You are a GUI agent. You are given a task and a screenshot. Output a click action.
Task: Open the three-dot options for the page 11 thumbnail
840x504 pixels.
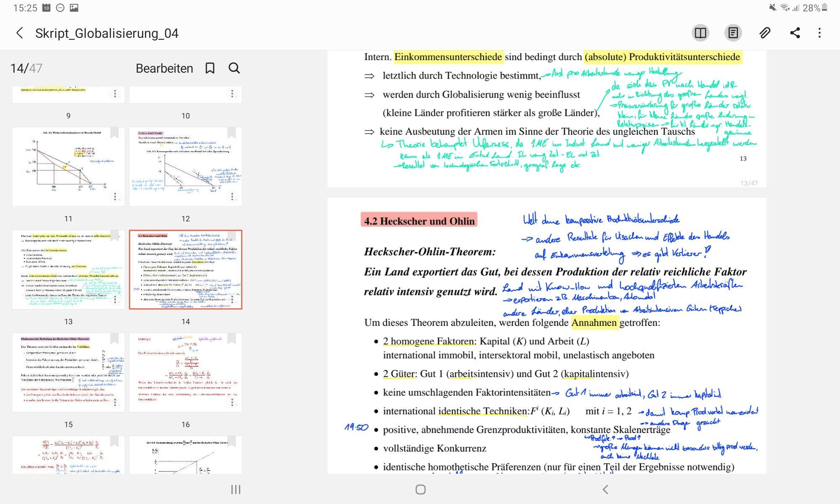point(115,197)
